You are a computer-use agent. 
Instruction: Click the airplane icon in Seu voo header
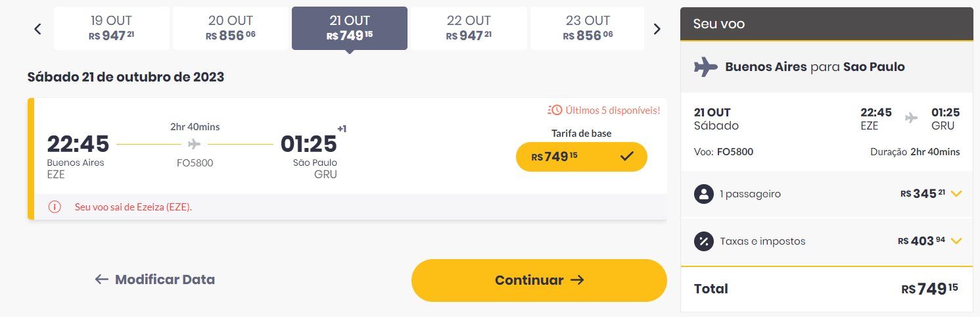click(x=706, y=67)
